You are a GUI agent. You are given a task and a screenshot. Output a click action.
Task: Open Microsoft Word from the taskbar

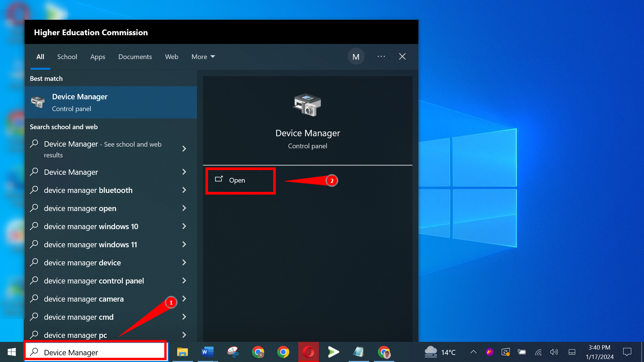[208, 352]
